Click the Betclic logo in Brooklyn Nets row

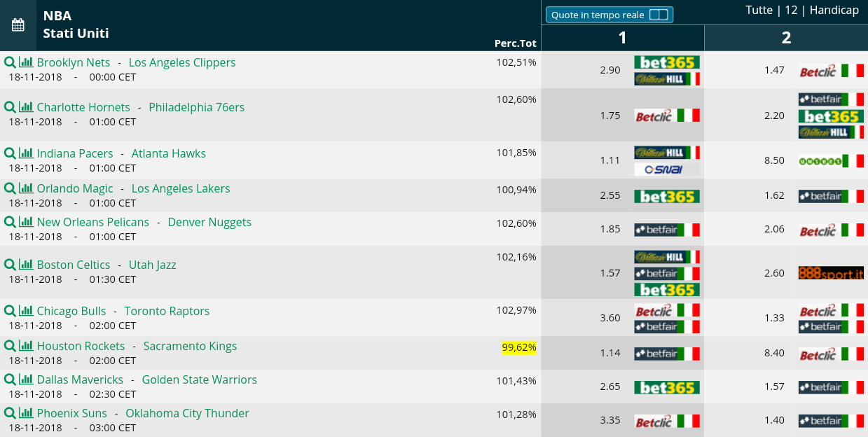click(x=831, y=71)
